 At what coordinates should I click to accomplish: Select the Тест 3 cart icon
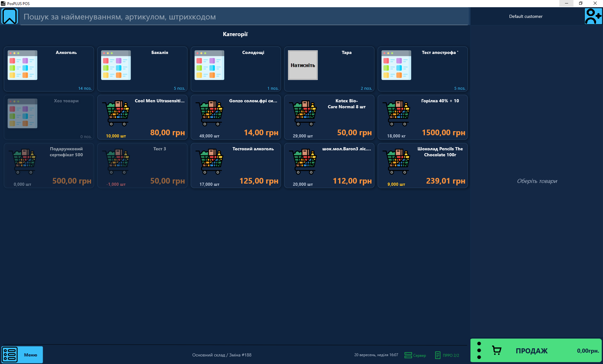pyautogui.click(x=116, y=162)
